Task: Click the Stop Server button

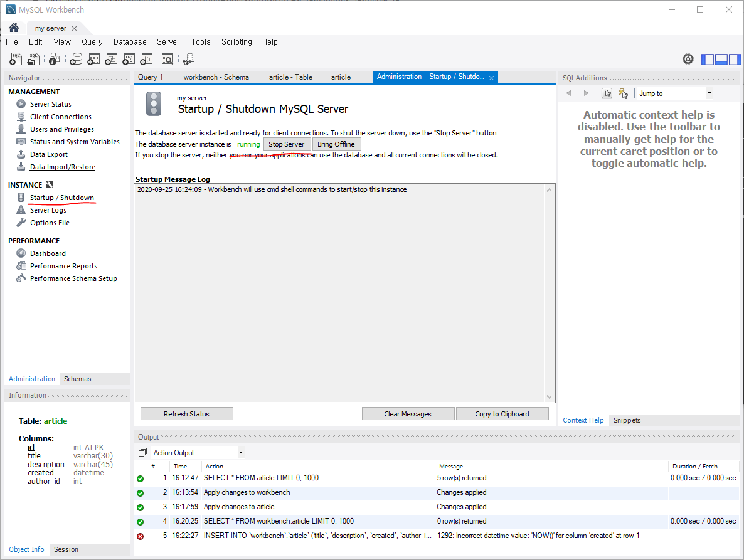Action: pos(287,144)
